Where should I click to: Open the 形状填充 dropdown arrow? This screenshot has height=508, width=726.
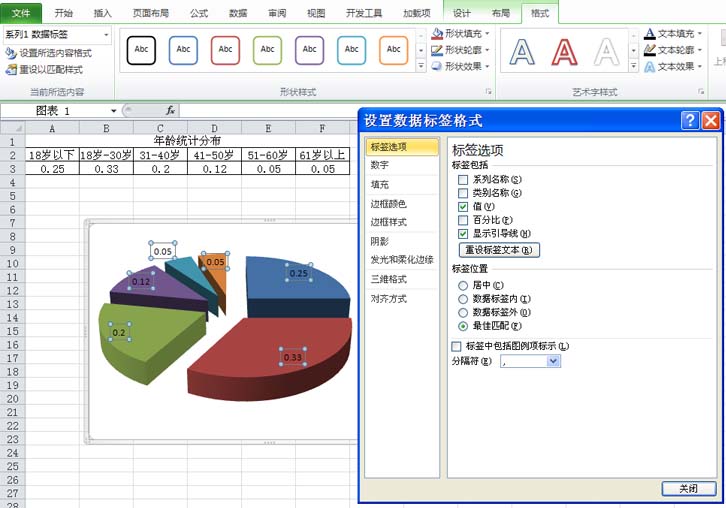(487, 33)
